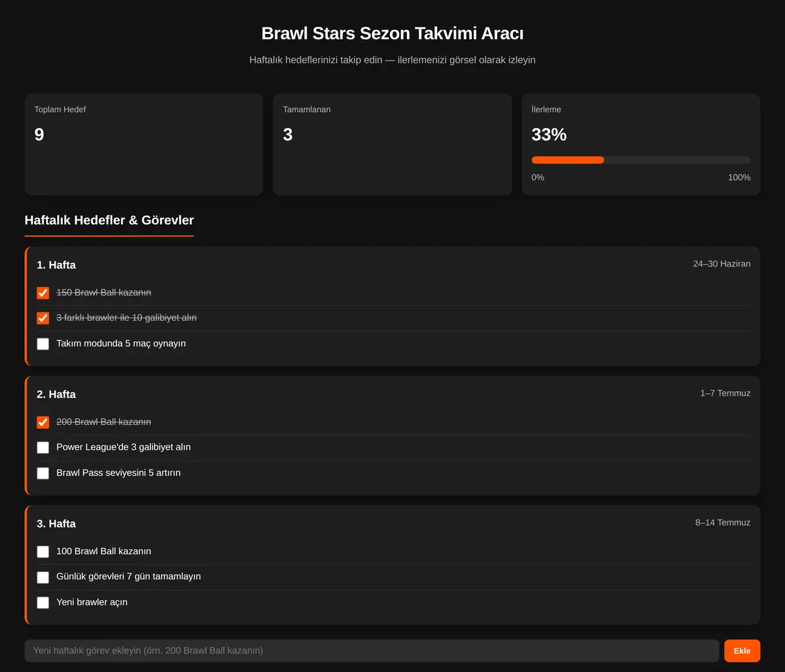The image size is (785, 672).
Task: Click the 'Ekle' button
Action: coord(742,651)
